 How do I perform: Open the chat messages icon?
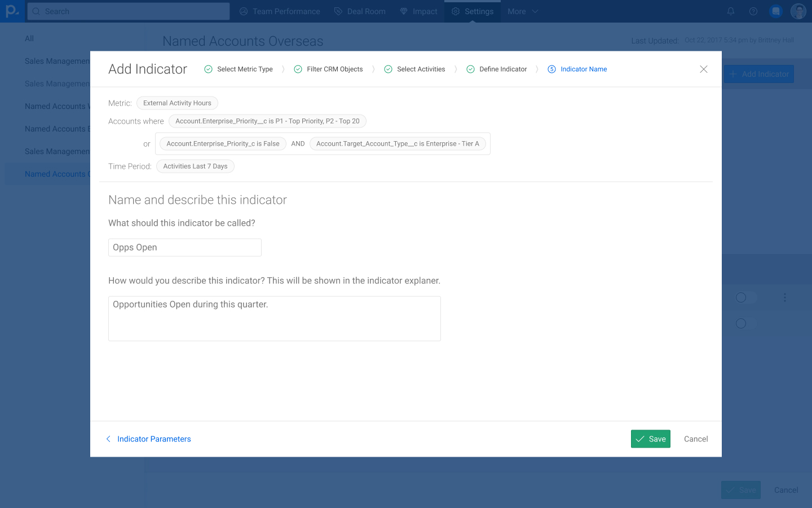pyautogui.click(x=776, y=11)
